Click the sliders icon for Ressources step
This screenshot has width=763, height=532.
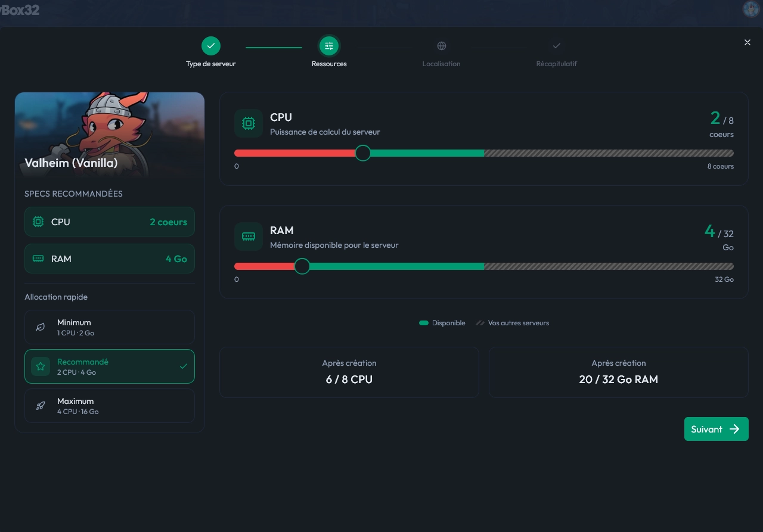[x=329, y=46]
